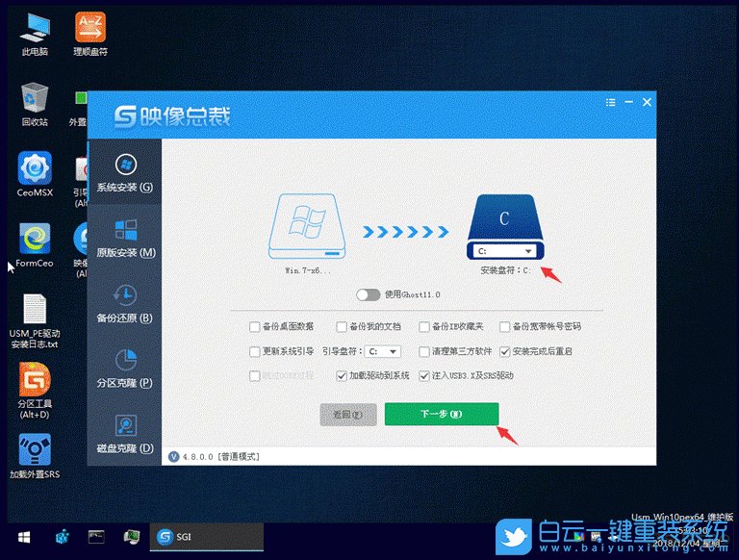This screenshot has width=739, height=560.
Task: Open FormCeo desktop icon
Action: 35,244
